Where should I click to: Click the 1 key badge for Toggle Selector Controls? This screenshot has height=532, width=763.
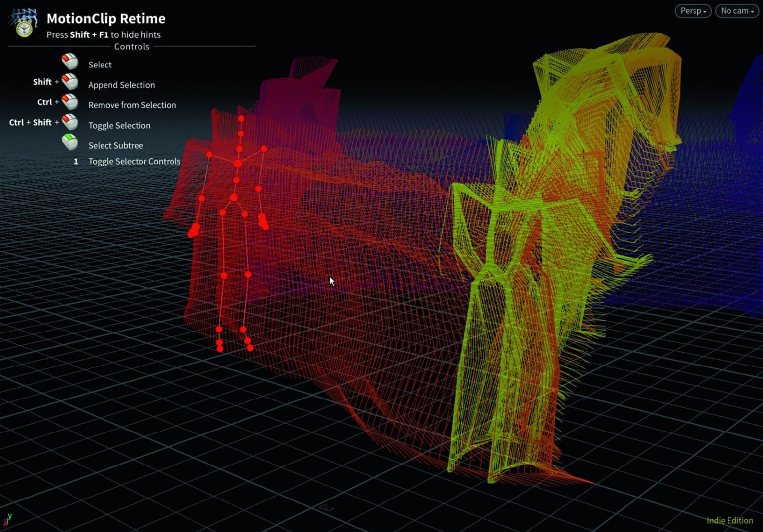[76, 161]
